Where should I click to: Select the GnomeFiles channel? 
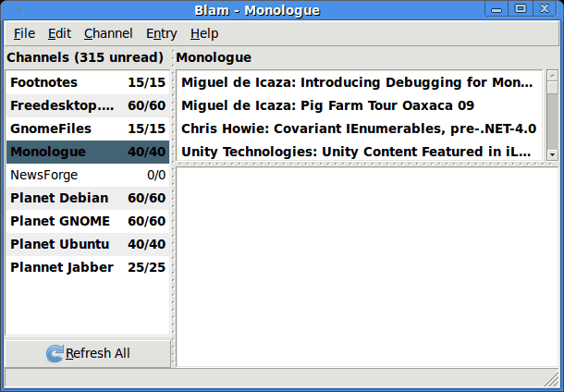pyautogui.click(x=88, y=129)
